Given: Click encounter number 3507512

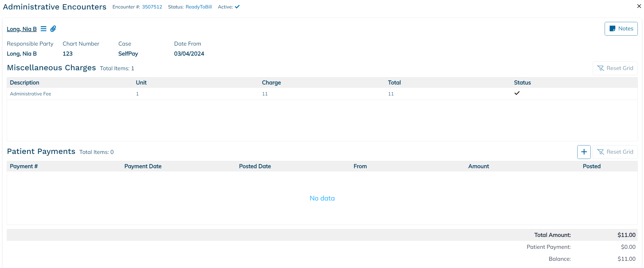Looking at the screenshot, I should point(152,7).
